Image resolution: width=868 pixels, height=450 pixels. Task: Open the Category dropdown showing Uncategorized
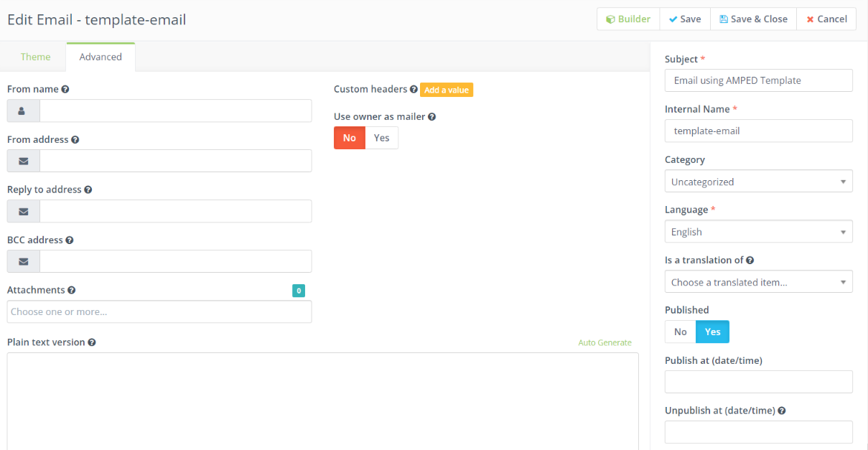click(758, 182)
